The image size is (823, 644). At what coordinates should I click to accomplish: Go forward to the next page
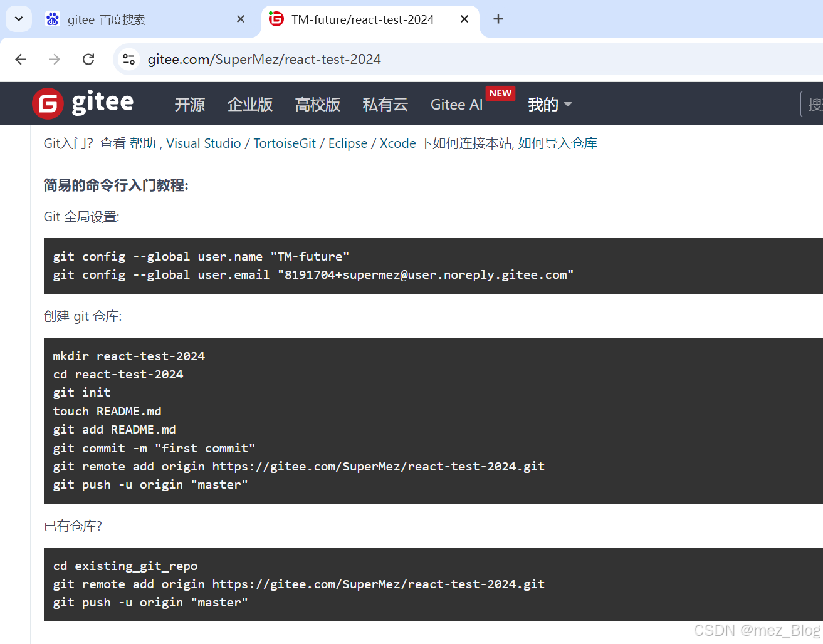[55, 59]
